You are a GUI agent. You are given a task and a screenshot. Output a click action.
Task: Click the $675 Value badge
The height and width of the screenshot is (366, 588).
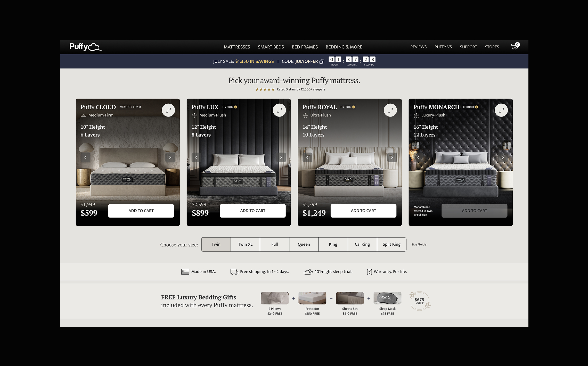(420, 301)
